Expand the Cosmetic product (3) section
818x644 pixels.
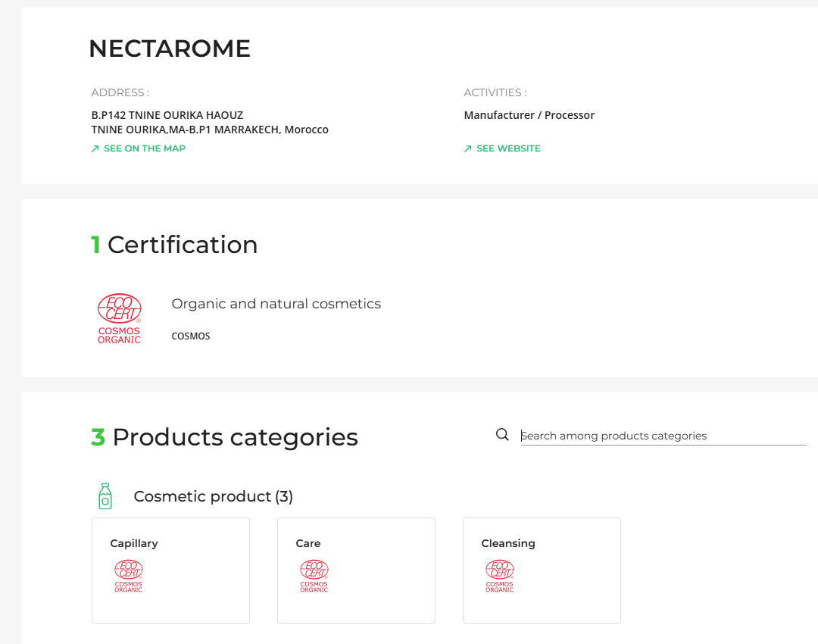[x=213, y=496]
